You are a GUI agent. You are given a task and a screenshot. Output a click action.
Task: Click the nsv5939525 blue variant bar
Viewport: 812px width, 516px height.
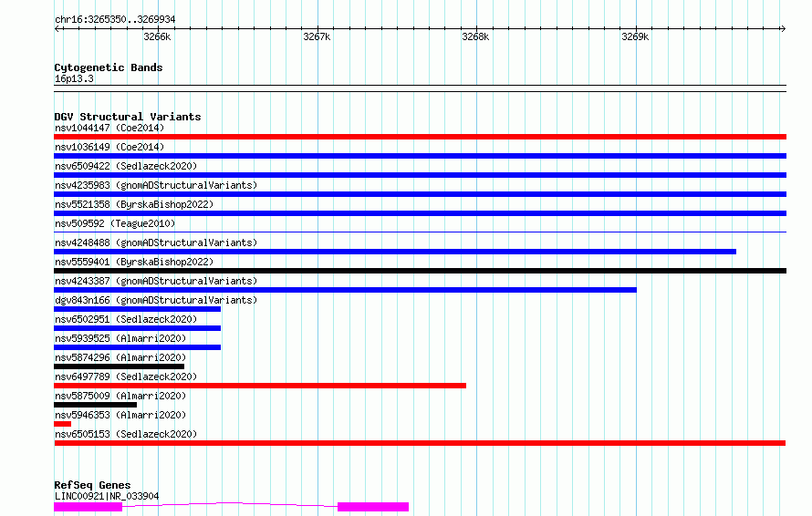coord(137,347)
